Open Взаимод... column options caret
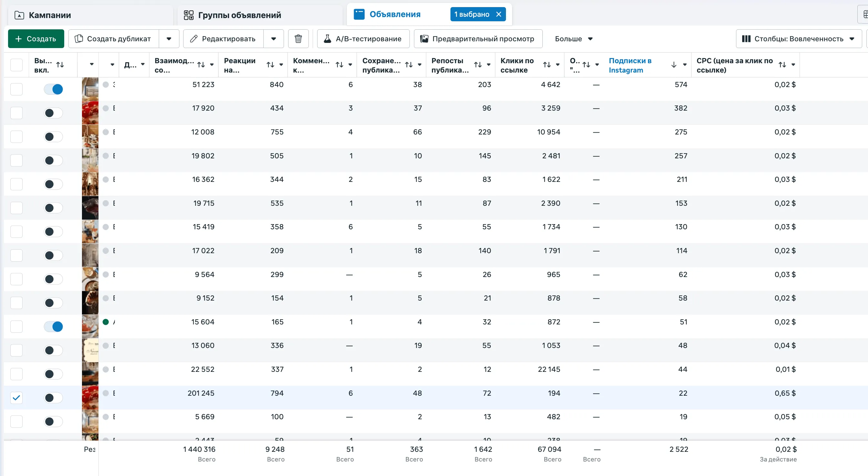 (212, 65)
